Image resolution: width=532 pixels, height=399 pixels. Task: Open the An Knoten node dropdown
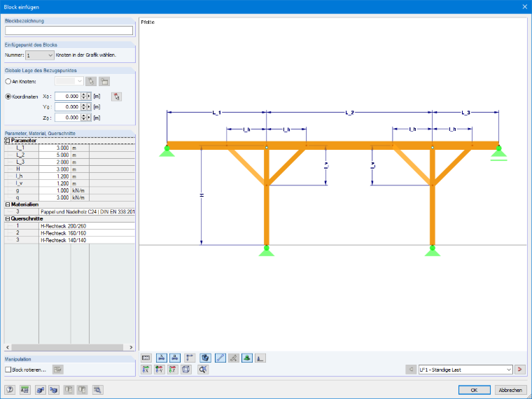tap(69, 81)
